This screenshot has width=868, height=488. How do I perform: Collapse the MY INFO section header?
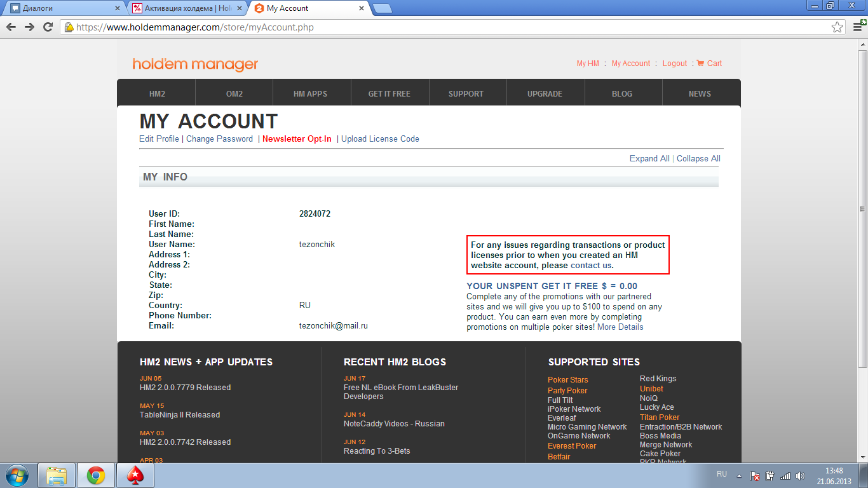pyautogui.click(x=429, y=177)
